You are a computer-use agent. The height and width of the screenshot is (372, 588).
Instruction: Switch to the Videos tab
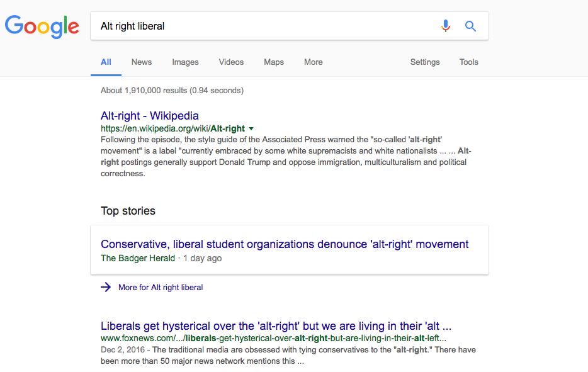tap(231, 62)
